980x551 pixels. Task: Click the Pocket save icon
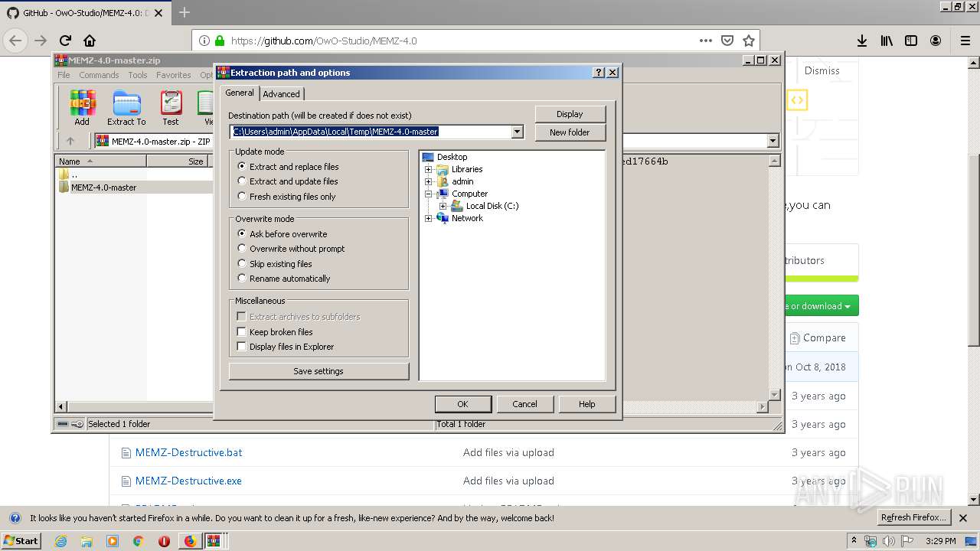(727, 41)
